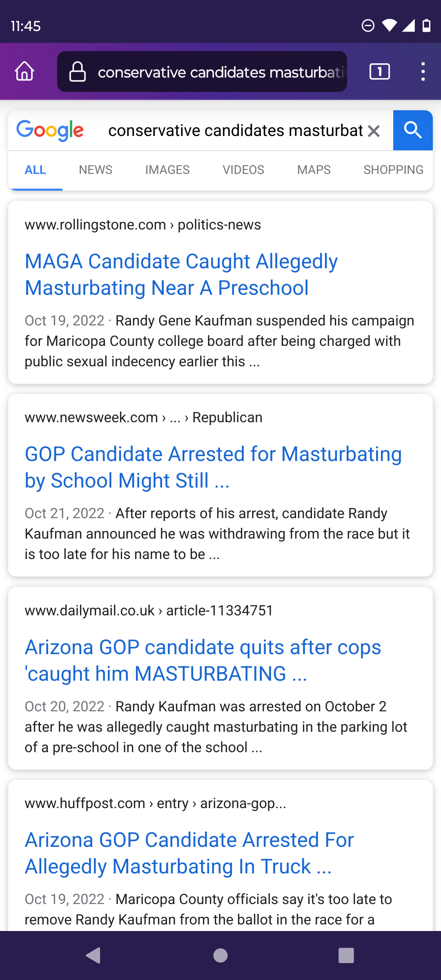Tap the lock icon in address bar
441x980 pixels.
tap(77, 72)
